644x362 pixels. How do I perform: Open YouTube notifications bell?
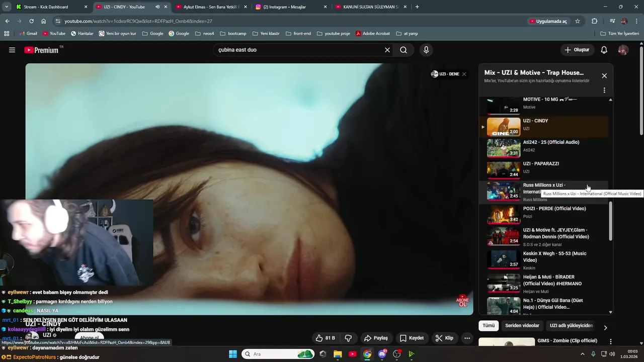(x=604, y=50)
